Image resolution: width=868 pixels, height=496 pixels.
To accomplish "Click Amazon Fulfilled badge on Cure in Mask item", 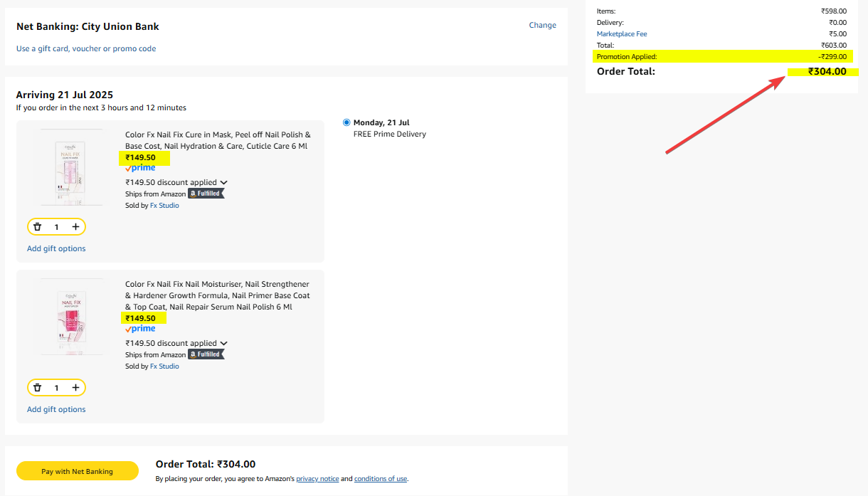I will click(x=206, y=194).
